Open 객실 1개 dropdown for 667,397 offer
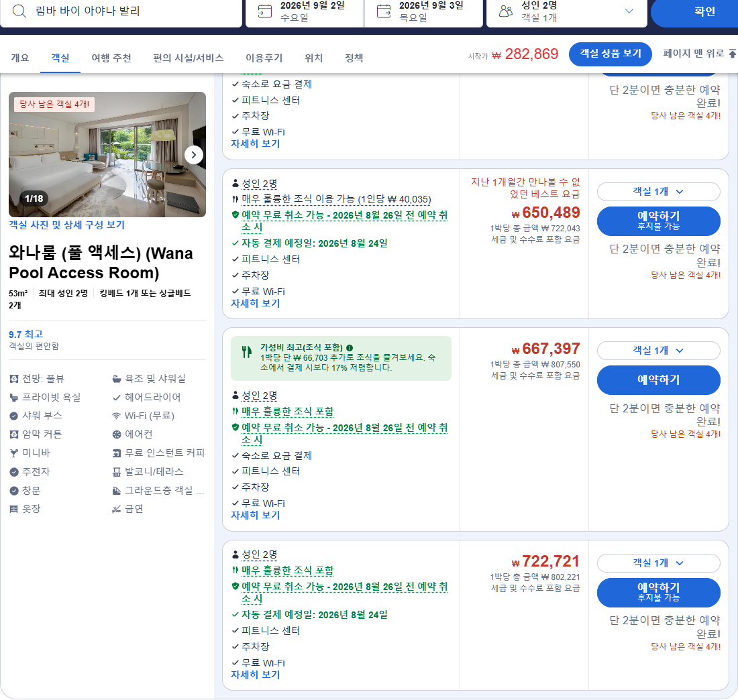 [658, 351]
